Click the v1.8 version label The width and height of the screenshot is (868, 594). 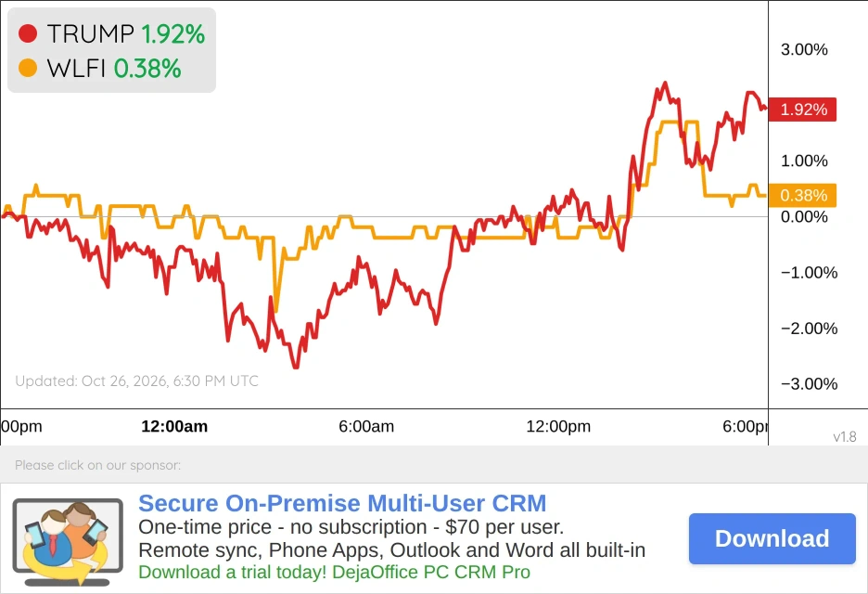pos(845,436)
